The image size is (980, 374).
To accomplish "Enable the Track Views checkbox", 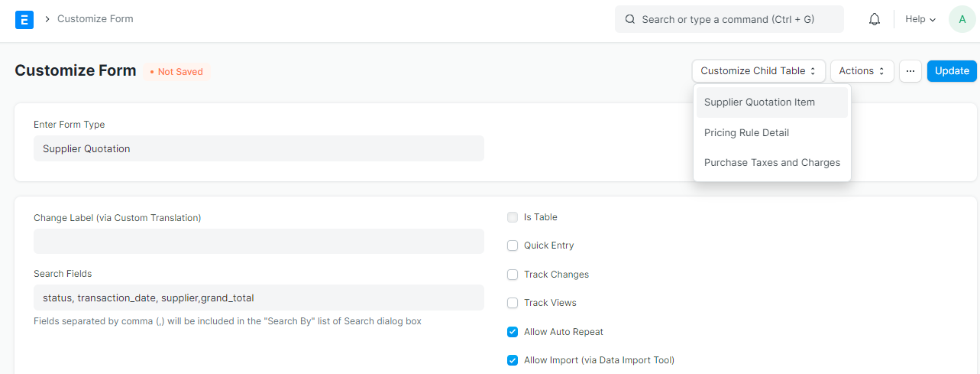I will (513, 303).
